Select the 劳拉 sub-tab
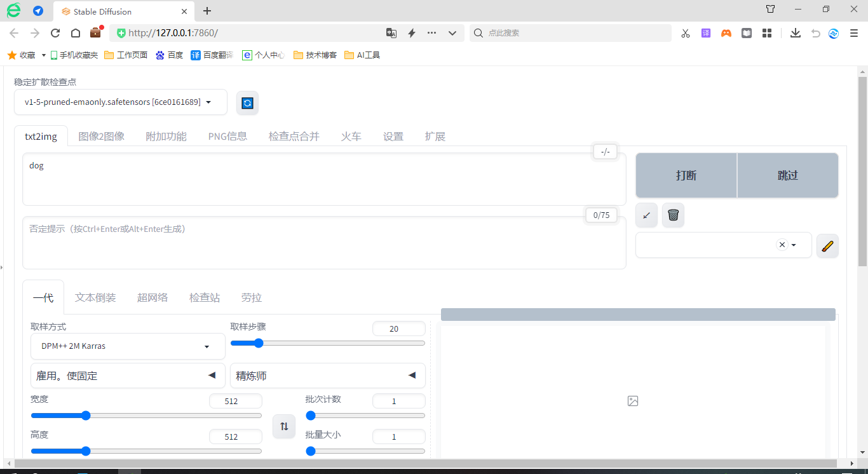Image resolution: width=868 pixels, height=474 pixels. click(x=252, y=297)
